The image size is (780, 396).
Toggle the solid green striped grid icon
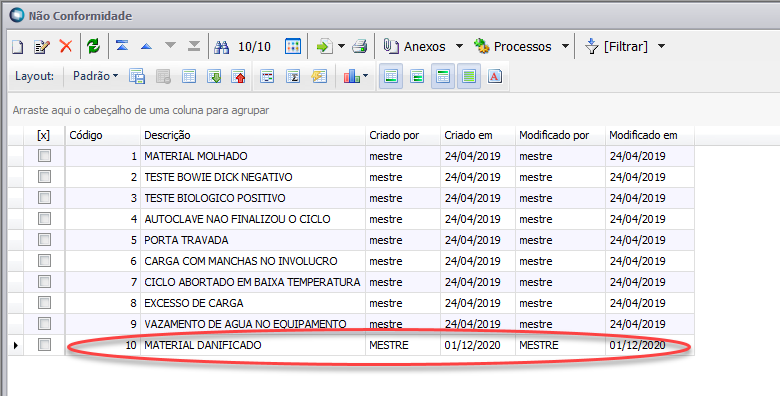pyautogui.click(x=469, y=76)
